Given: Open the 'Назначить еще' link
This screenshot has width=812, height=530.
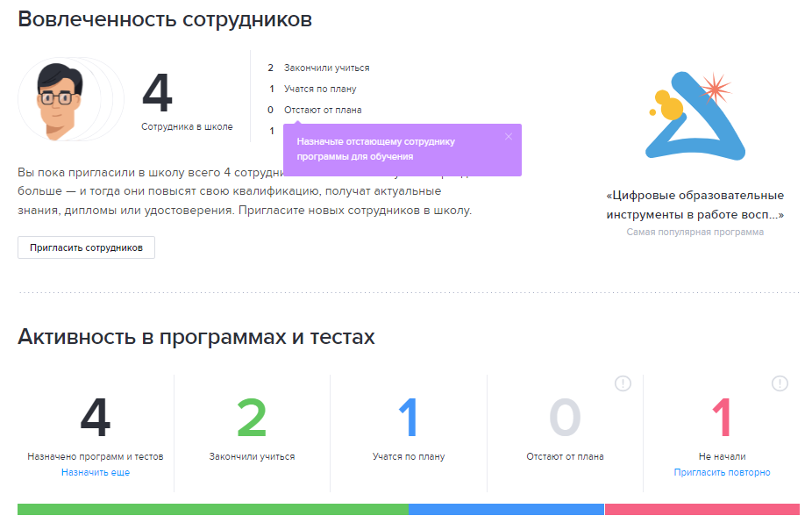Looking at the screenshot, I should pyautogui.click(x=96, y=472).
